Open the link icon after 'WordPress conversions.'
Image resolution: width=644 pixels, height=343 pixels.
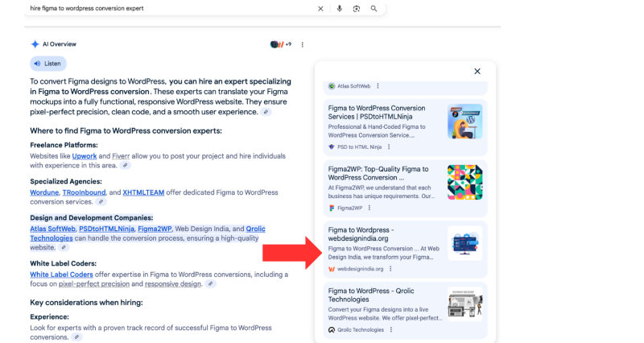click(76, 337)
